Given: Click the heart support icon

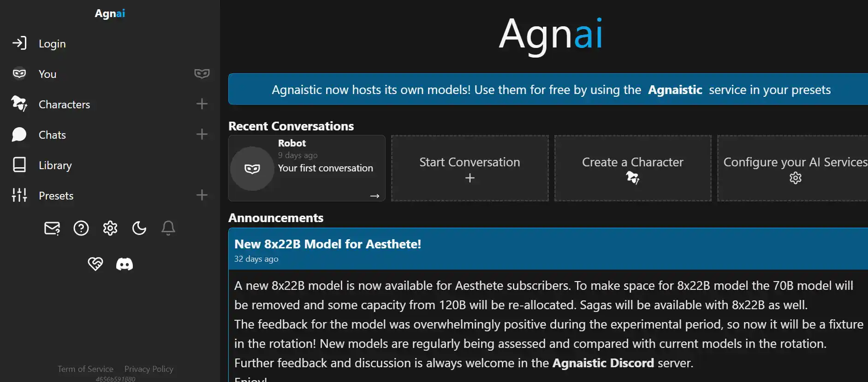Looking at the screenshot, I should click(x=95, y=264).
